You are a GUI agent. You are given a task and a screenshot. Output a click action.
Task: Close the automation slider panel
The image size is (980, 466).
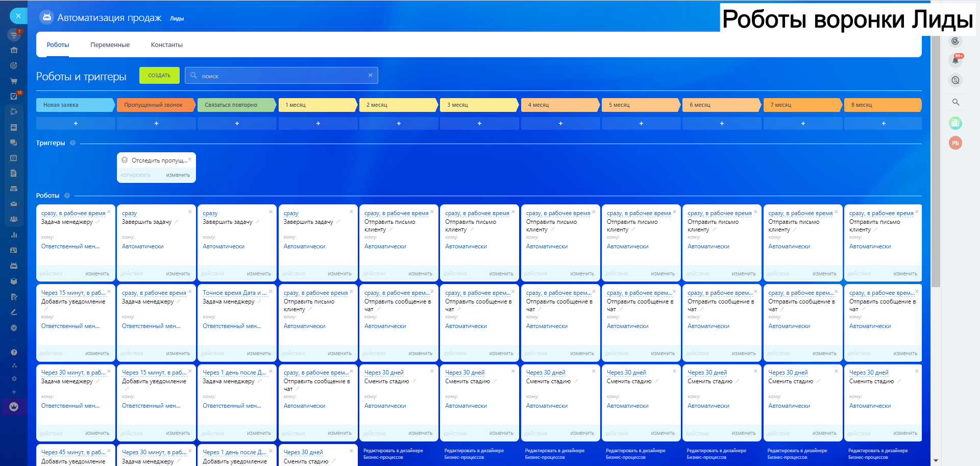(18, 16)
